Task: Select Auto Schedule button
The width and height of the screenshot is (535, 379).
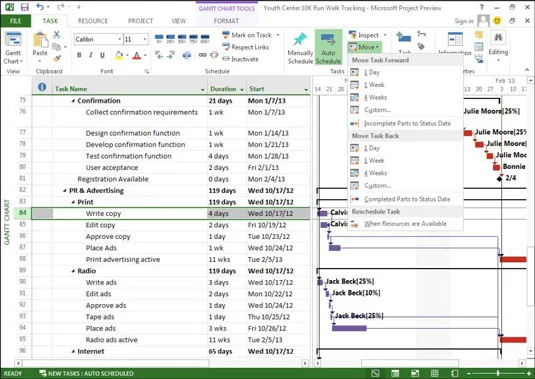Action: (x=328, y=47)
